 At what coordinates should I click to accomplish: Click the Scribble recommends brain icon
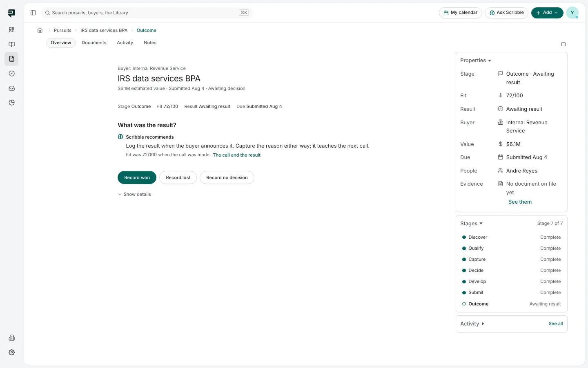[x=120, y=137]
